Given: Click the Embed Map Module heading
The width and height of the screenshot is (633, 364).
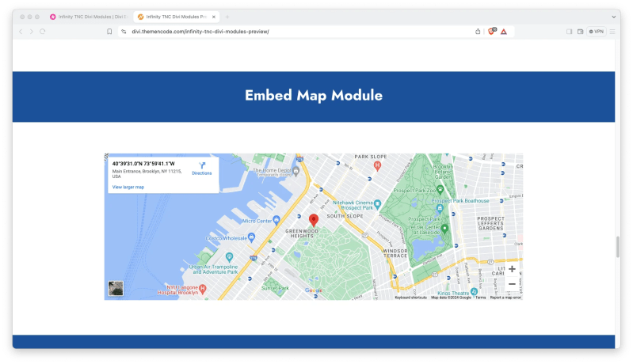Looking at the screenshot, I should [314, 96].
